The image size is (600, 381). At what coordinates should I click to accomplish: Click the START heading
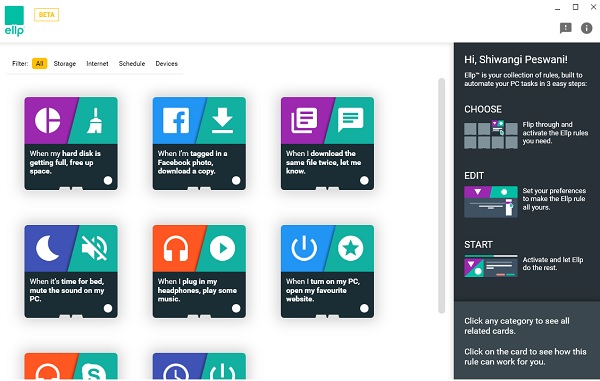coord(478,245)
